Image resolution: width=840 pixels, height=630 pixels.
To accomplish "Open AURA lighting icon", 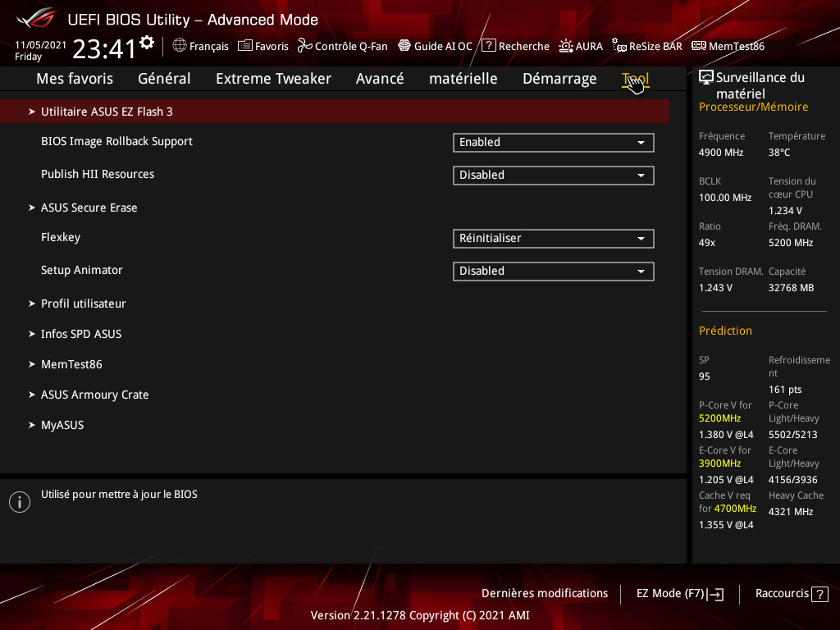I will coord(566,46).
